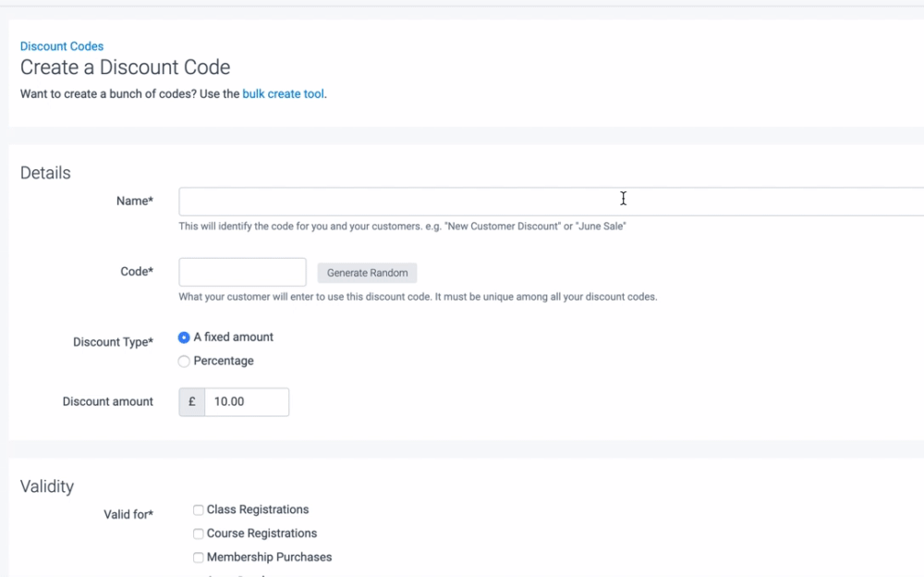The height and width of the screenshot is (577, 924).
Task: Click the Details section heading
Action: [45, 173]
